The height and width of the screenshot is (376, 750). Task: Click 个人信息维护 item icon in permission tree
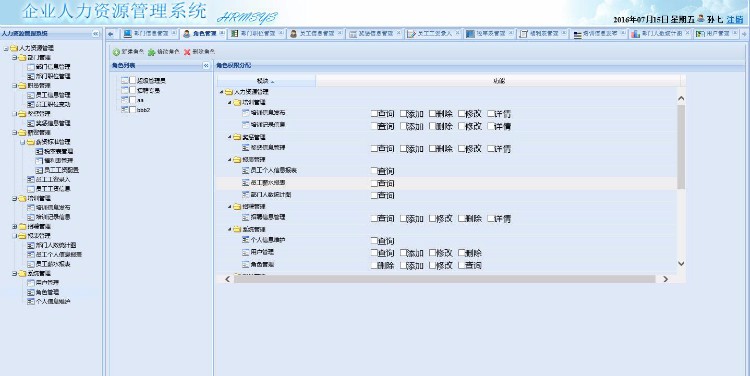tap(246, 240)
